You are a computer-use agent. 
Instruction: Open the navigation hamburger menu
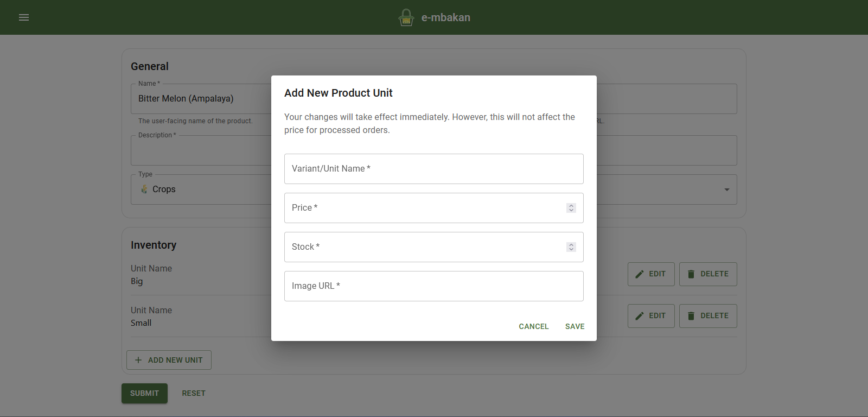(24, 17)
